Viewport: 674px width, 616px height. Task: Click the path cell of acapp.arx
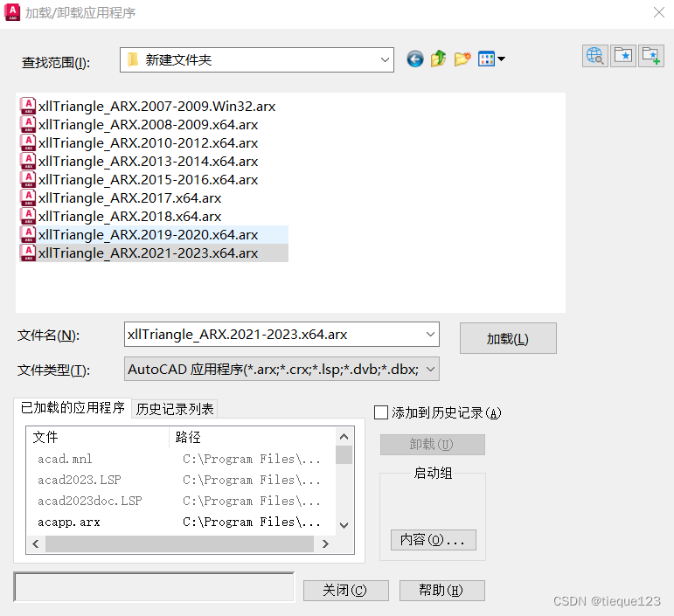point(252,522)
